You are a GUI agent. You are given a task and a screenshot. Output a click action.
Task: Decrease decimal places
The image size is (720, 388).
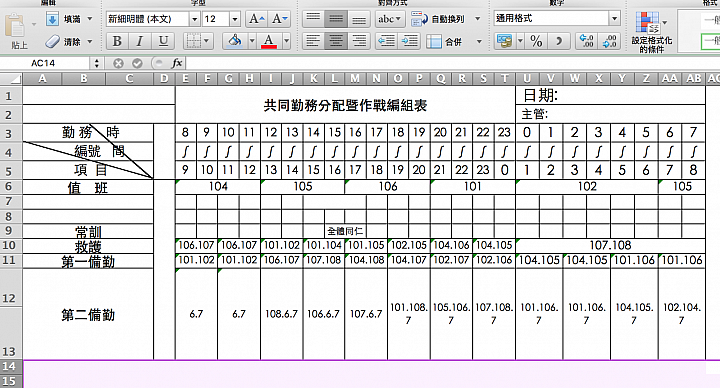[609, 41]
